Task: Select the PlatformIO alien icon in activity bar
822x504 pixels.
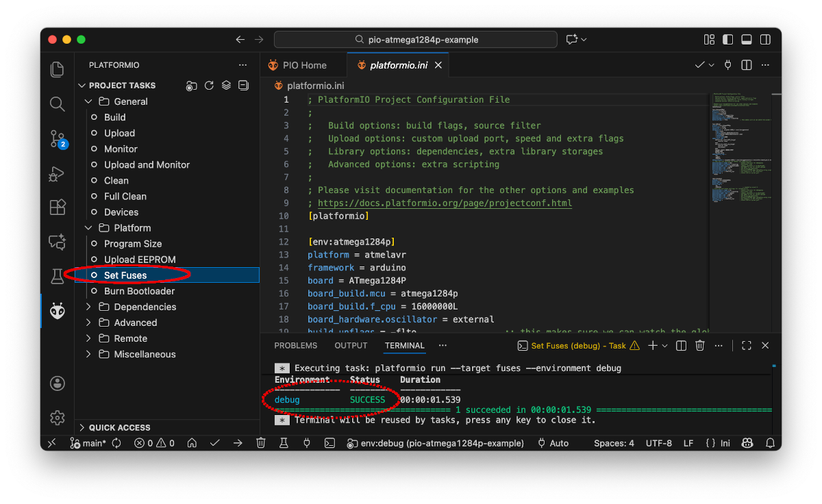Action: click(x=58, y=312)
